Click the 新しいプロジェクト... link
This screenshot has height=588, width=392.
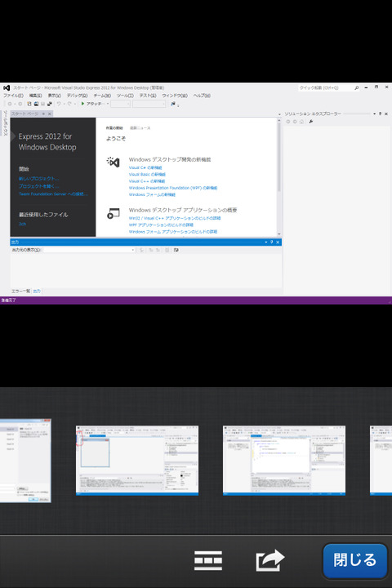click(38, 179)
